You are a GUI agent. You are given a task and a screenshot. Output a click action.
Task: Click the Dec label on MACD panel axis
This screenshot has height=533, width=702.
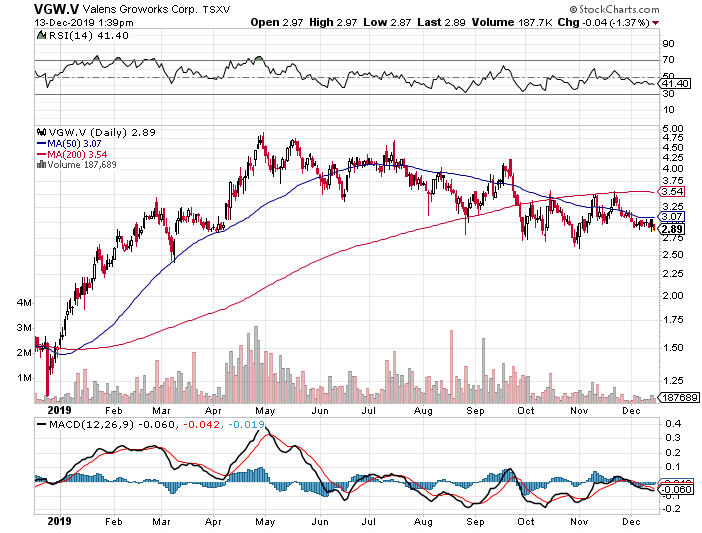click(x=631, y=521)
